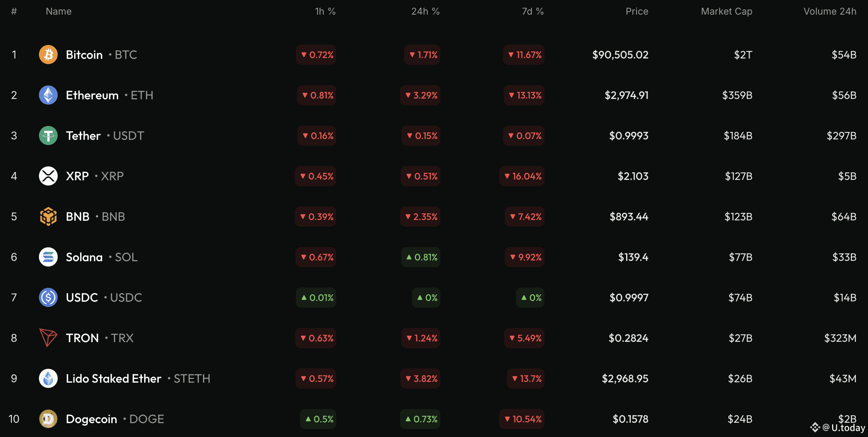Click the Ethereum diamond logo icon
The width and height of the screenshot is (868, 437).
(x=48, y=95)
